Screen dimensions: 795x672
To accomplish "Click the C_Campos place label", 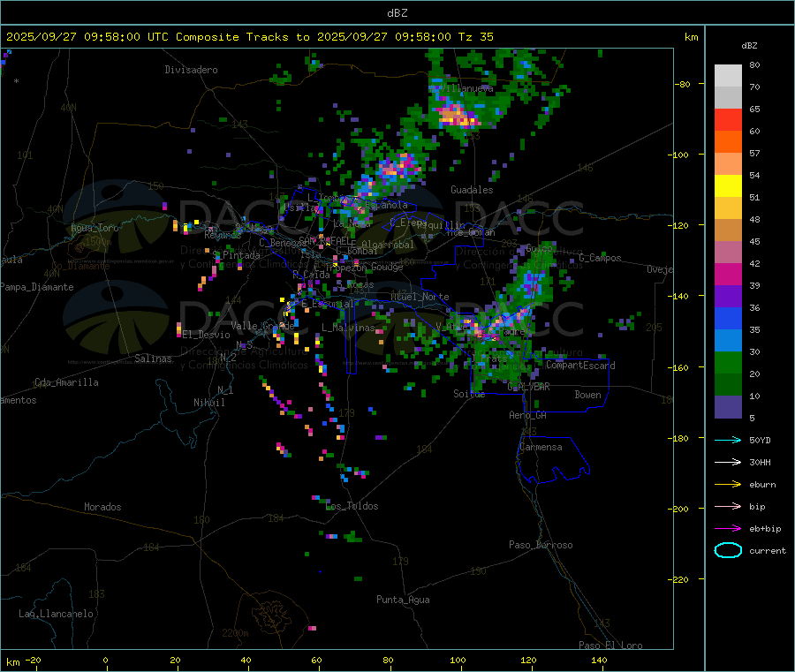I will point(601,258).
